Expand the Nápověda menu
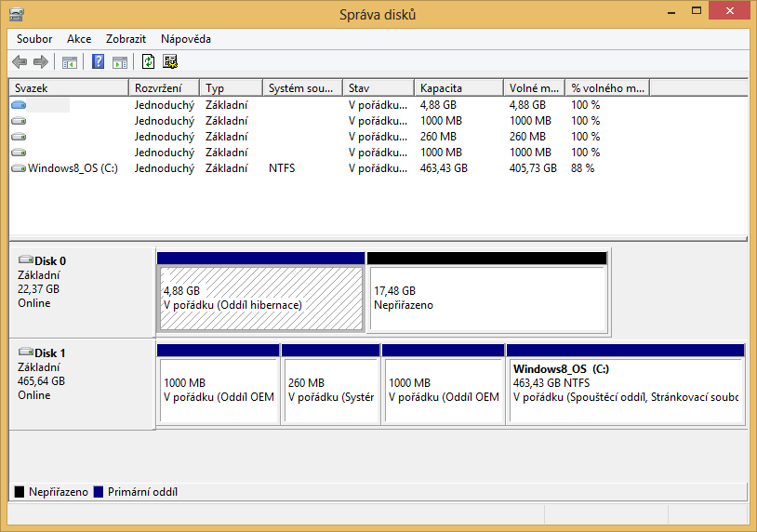This screenshot has height=532, width=757. 186,39
